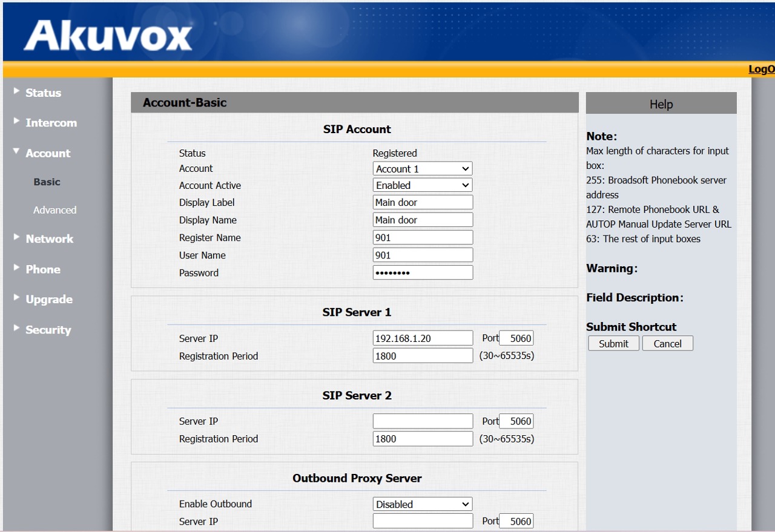This screenshot has height=532, width=775.
Task: Open the Network sidebar section
Action: coord(49,239)
